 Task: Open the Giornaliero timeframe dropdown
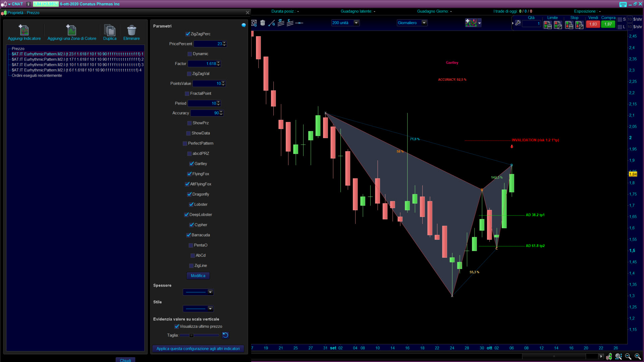[x=424, y=23]
